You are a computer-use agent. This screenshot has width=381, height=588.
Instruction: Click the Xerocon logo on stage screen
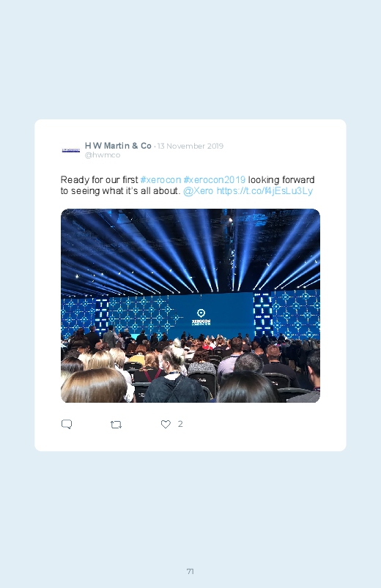[201, 317]
